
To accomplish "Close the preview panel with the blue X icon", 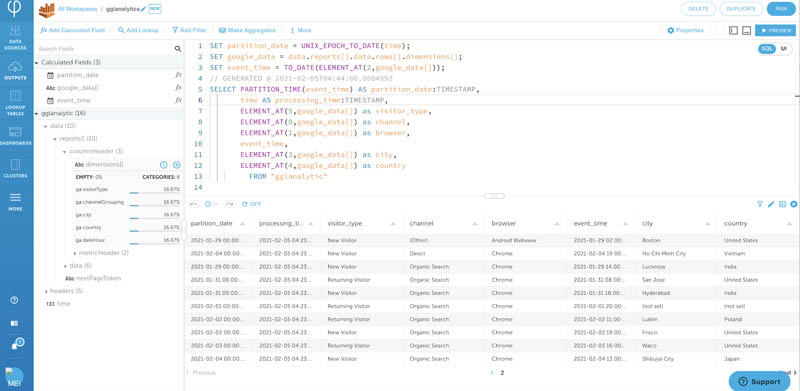I will tap(793, 204).
